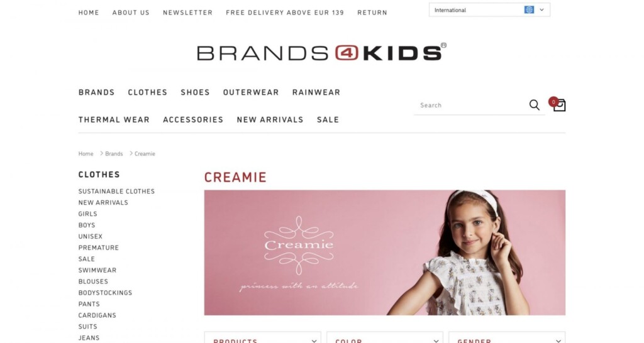This screenshot has height=343, width=644.
Task: Click the globe icon in region selector
Action: 529,10
